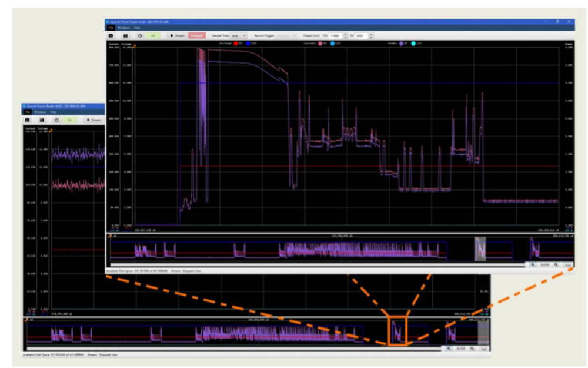Open the Window menu in front window
The height and width of the screenshot is (368, 588).
coord(123,27)
